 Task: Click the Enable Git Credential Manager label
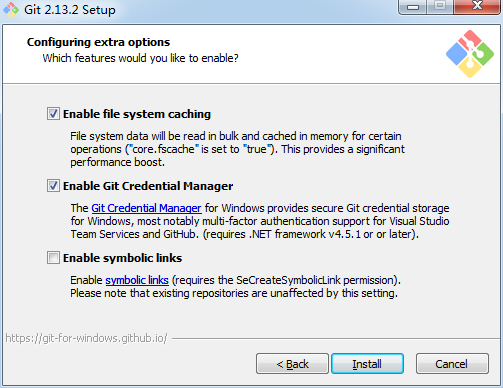(x=148, y=186)
